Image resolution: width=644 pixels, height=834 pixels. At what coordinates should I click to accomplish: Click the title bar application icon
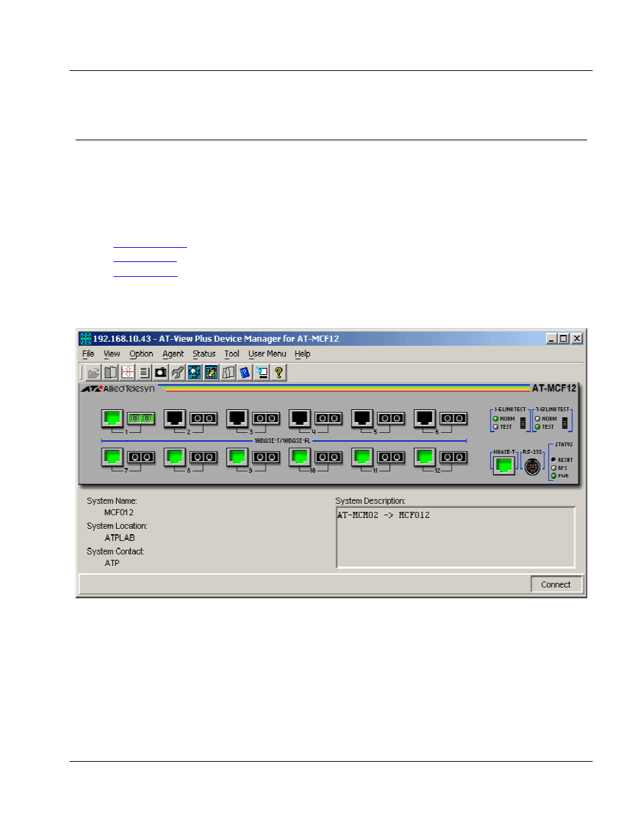[86, 339]
